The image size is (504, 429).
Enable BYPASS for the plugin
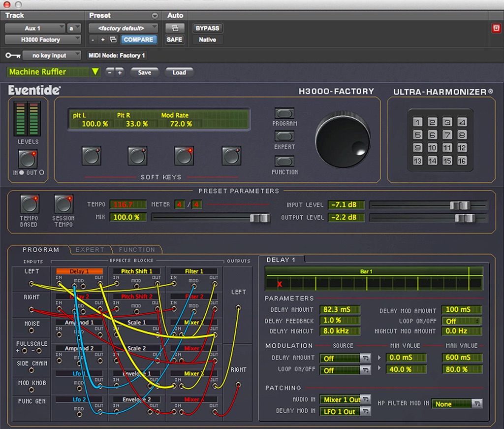[x=207, y=28]
